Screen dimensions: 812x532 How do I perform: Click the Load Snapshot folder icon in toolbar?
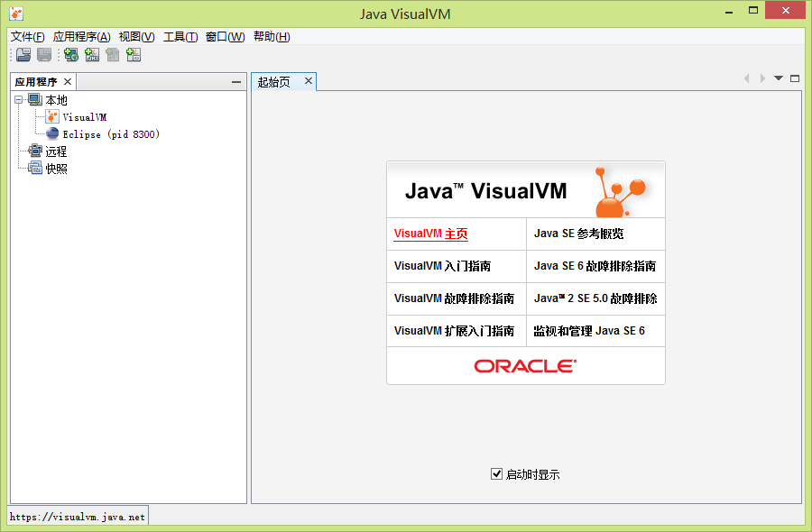(23, 54)
